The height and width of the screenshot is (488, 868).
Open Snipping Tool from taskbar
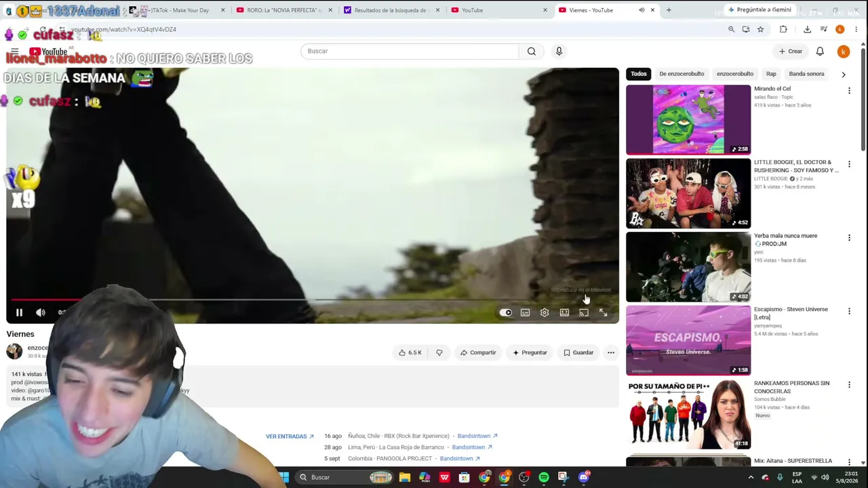coord(564,477)
